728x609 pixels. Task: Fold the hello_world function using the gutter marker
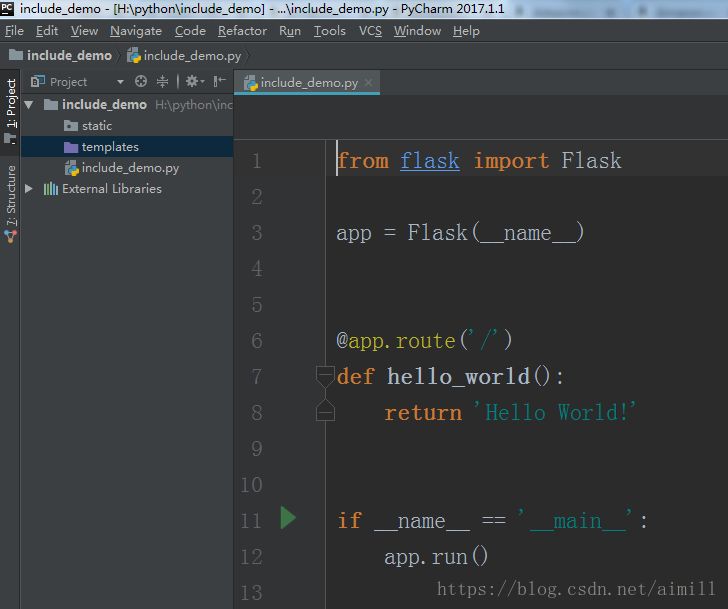(x=325, y=377)
